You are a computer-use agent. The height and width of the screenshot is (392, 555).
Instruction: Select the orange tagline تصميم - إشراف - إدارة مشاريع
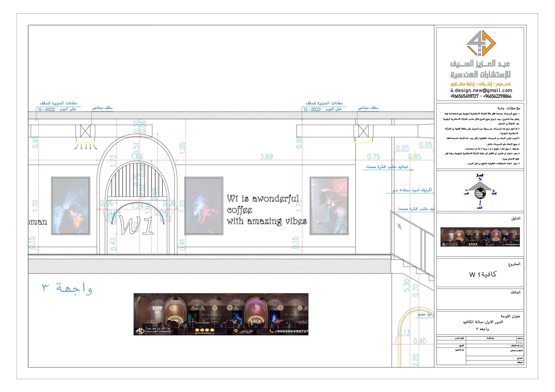(x=481, y=84)
